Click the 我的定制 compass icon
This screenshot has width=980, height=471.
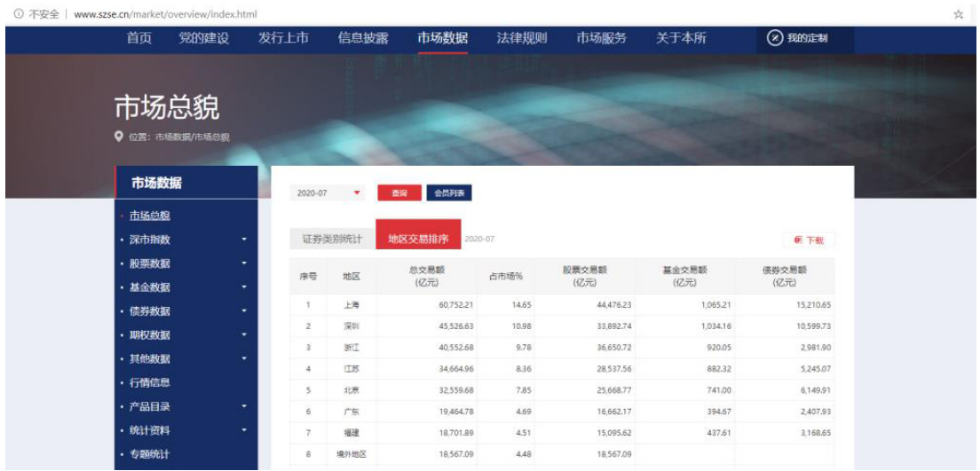click(775, 38)
